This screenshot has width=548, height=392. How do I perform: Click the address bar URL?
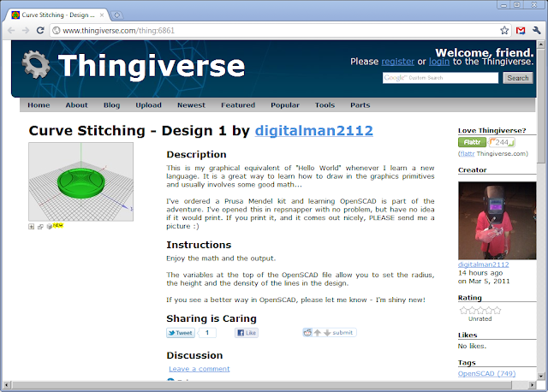pyautogui.click(x=118, y=31)
